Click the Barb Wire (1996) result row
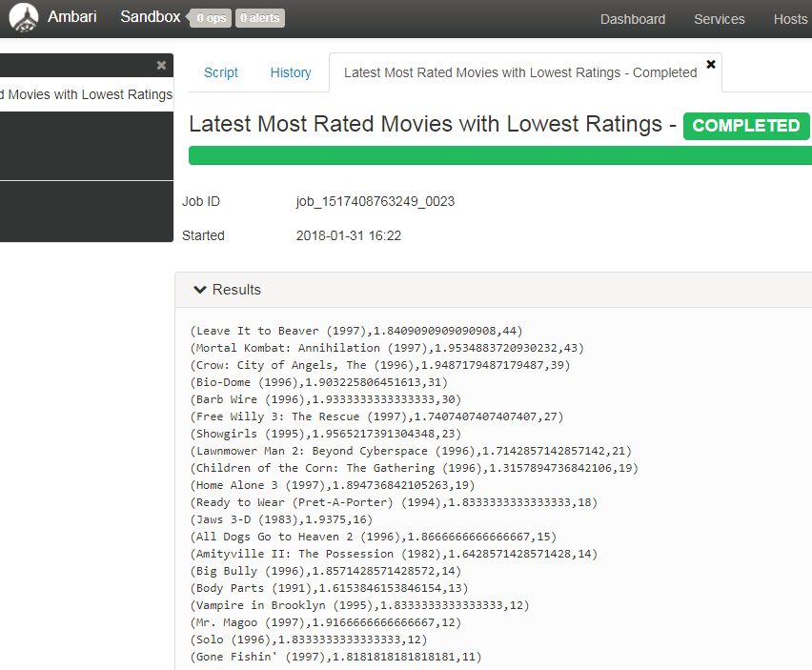The height and width of the screenshot is (670, 812). click(x=325, y=399)
